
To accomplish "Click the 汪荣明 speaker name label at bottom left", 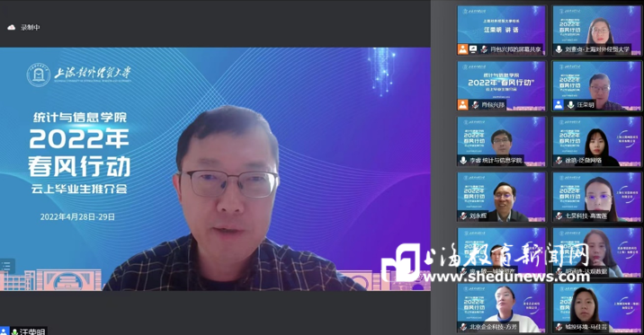I will click(33, 331).
